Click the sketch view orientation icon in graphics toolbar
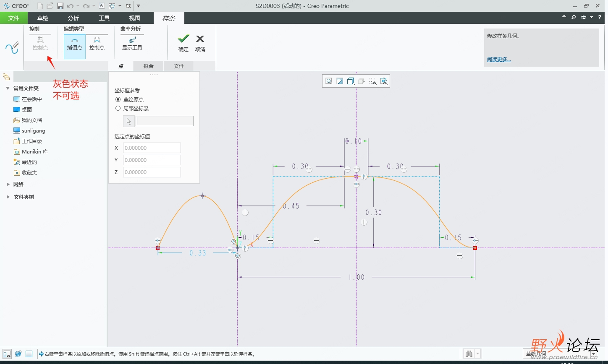The height and width of the screenshot is (364, 608). coord(340,81)
